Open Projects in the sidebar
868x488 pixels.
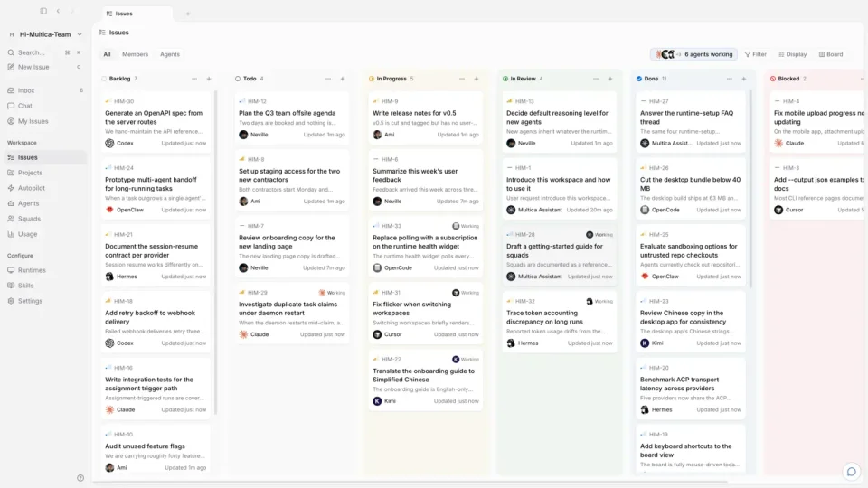point(44,173)
